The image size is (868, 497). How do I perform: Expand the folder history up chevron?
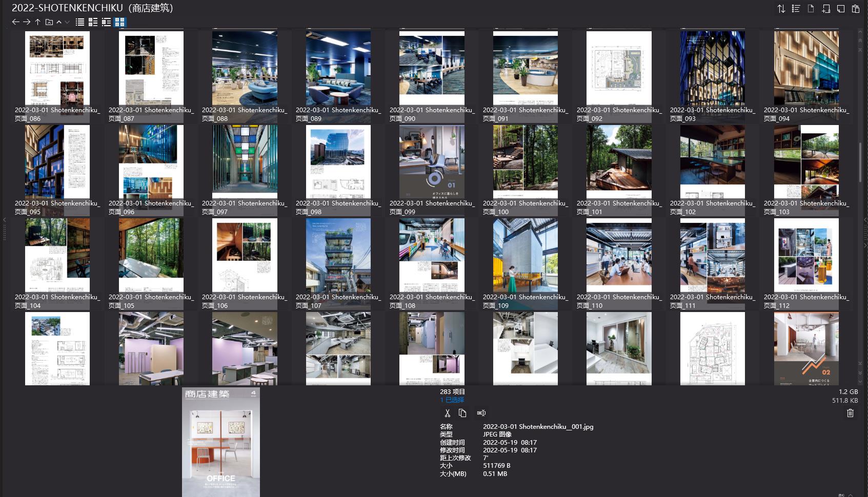[x=59, y=22]
